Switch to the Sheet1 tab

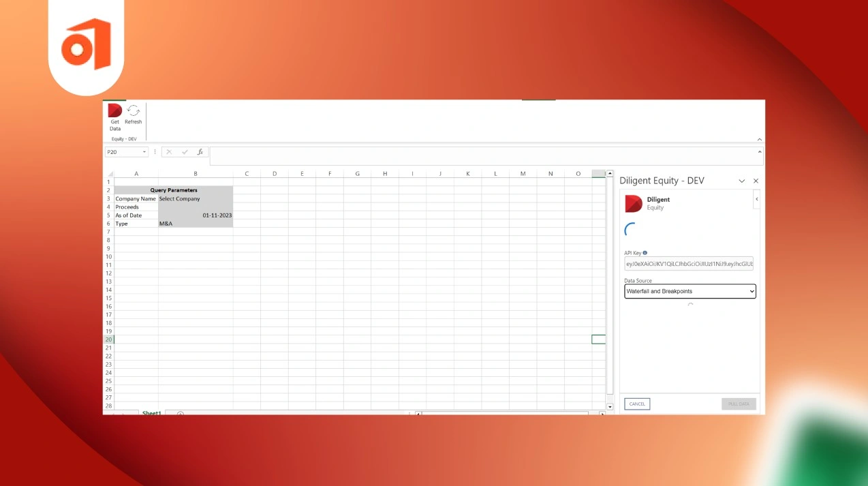pyautogui.click(x=152, y=413)
